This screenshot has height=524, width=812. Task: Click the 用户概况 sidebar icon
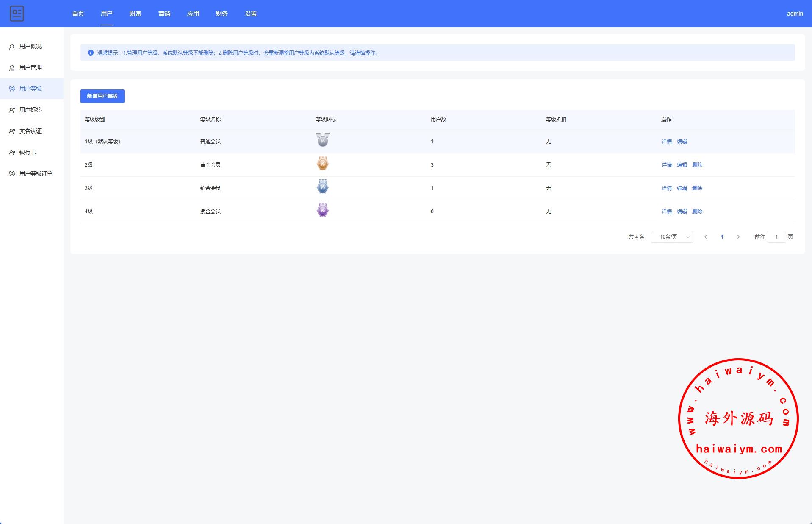pos(12,47)
